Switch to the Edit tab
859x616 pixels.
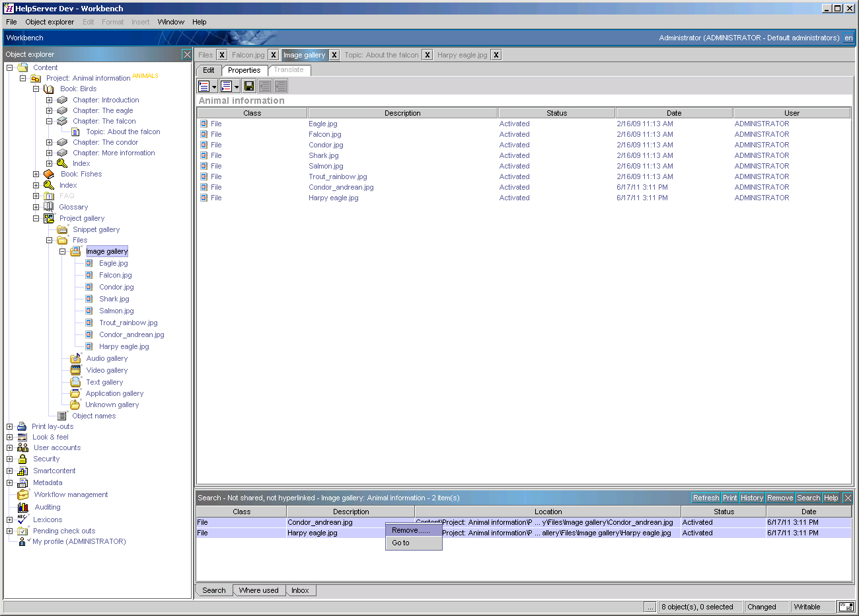coord(208,69)
